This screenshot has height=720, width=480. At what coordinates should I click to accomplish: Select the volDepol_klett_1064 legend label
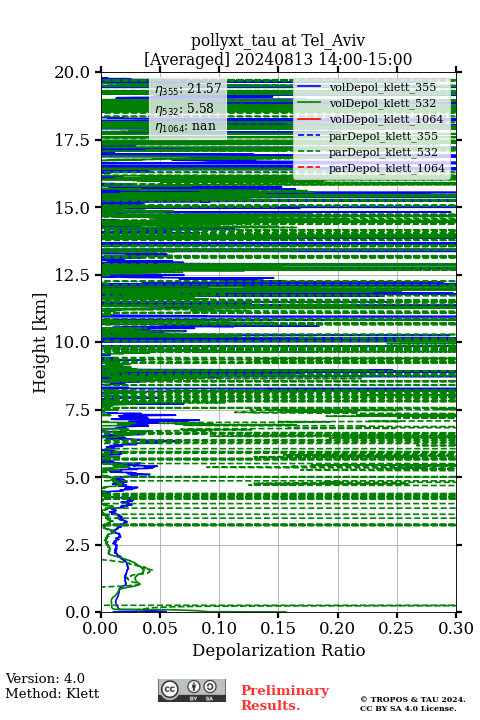tap(386, 119)
